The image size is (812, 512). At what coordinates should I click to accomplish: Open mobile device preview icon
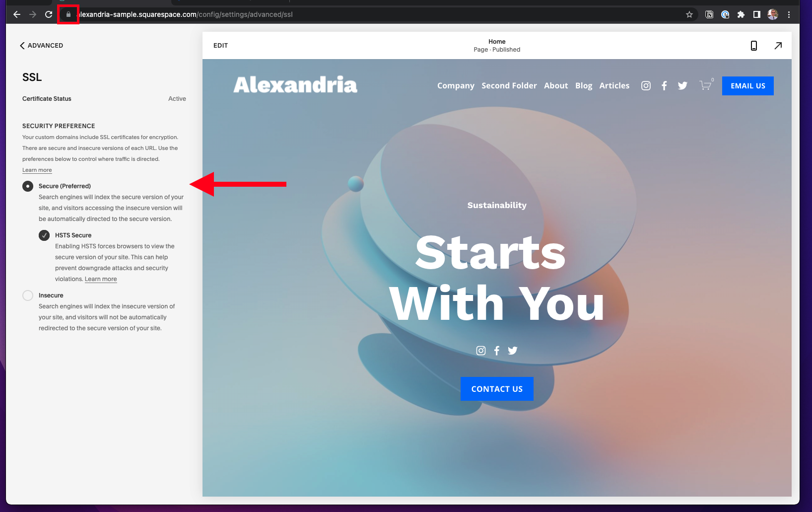coord(753,46)
